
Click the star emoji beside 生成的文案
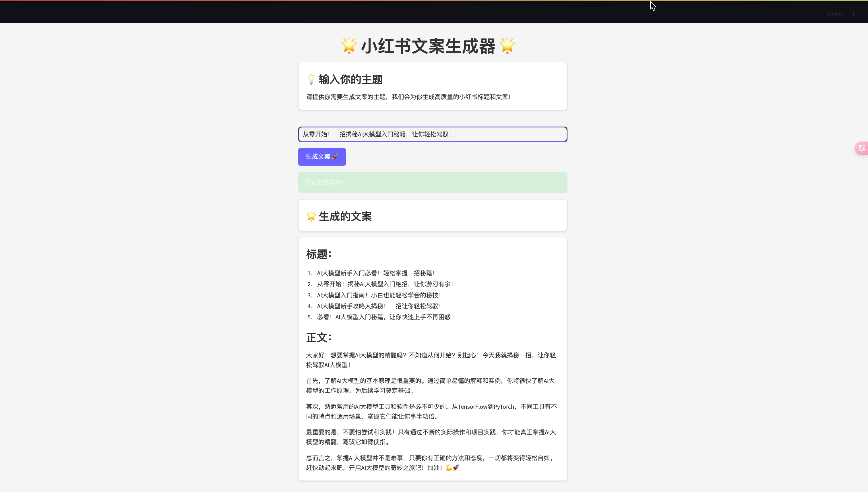click(311, 216)
